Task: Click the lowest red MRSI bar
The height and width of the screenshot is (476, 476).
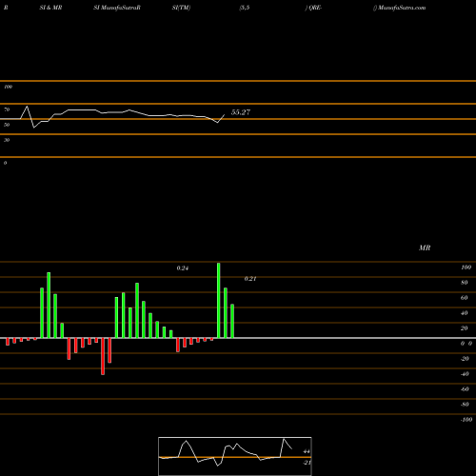Action: (x=103, y=356)
